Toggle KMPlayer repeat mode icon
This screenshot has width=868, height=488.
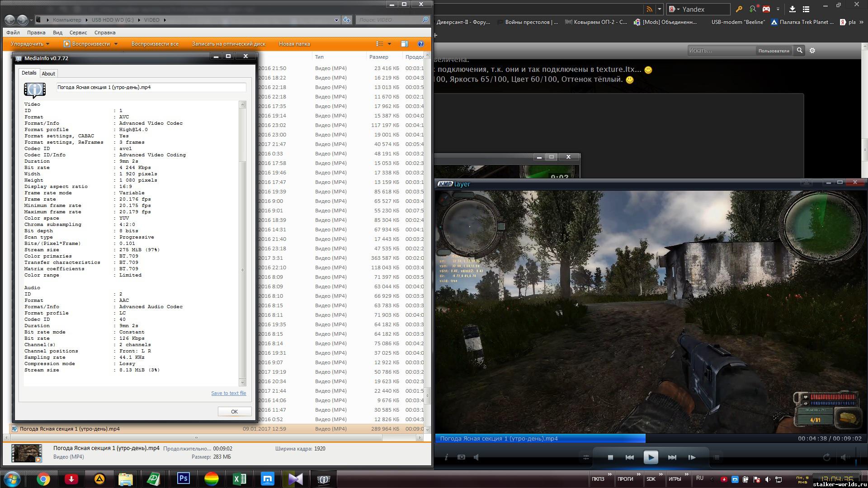click(x=826, y=457)
